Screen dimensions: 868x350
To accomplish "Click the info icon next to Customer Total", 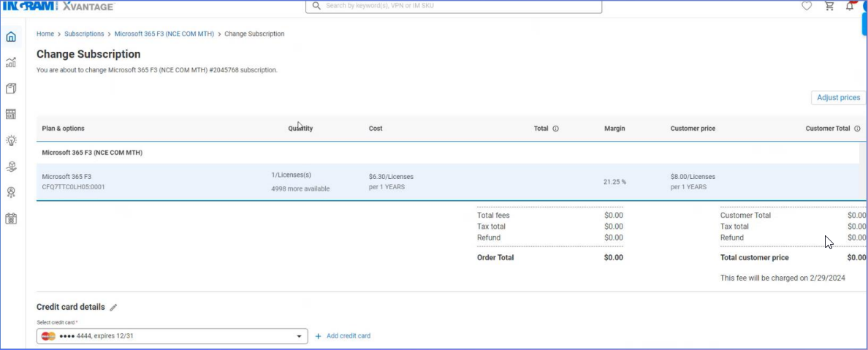I will pos(857,129).
